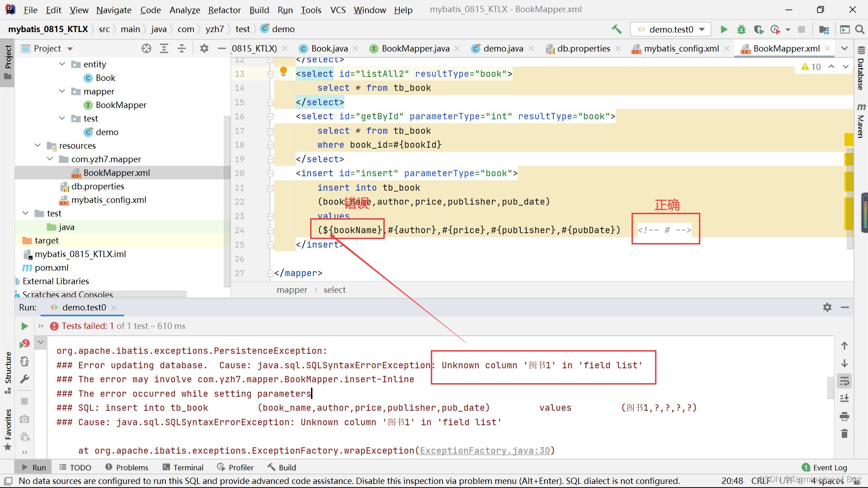Image resolution: width=868 pixels, height=488 pixels.
Task: Toggle soft-wrap in console output
Action: tap(844, 381)
